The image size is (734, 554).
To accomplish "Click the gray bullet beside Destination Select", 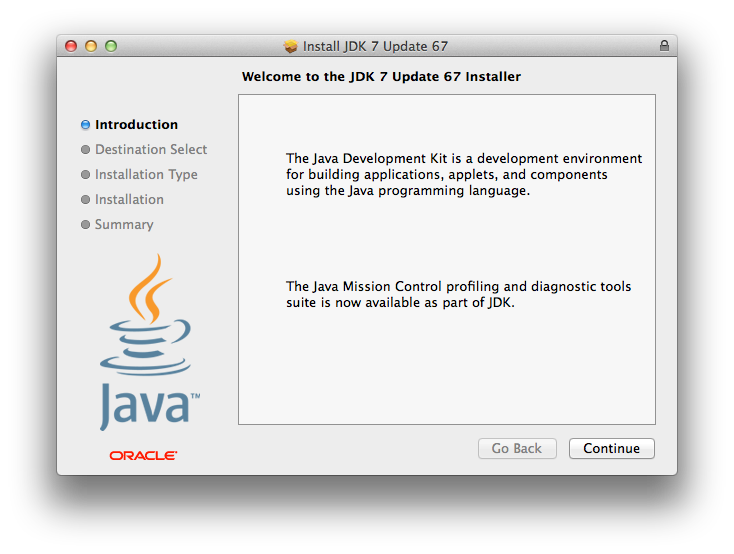I will 85,150.
